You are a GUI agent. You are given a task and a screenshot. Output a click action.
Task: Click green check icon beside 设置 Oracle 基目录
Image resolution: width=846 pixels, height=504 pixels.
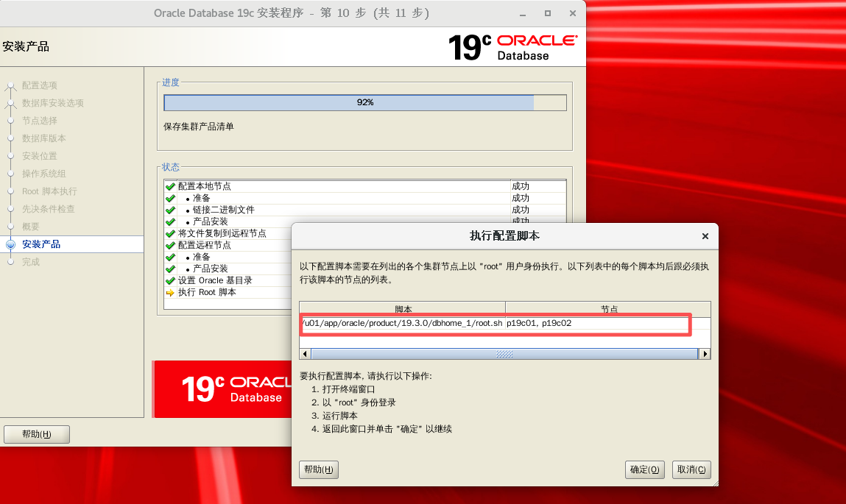tap(171, 281)
